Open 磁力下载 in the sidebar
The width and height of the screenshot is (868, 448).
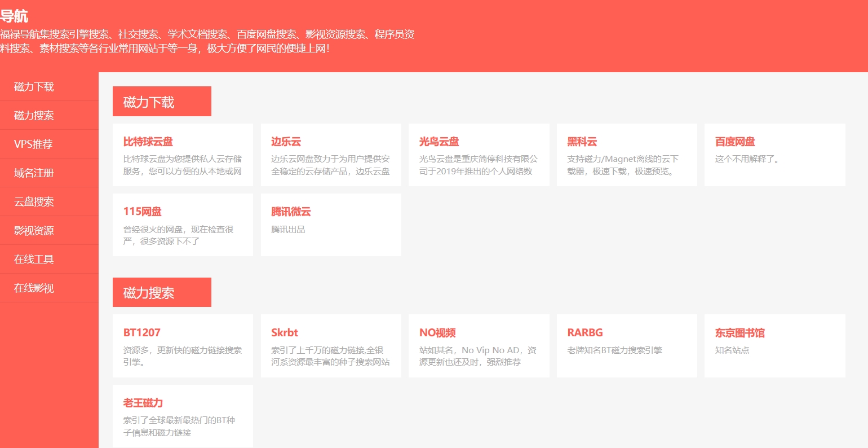[49, 87]
